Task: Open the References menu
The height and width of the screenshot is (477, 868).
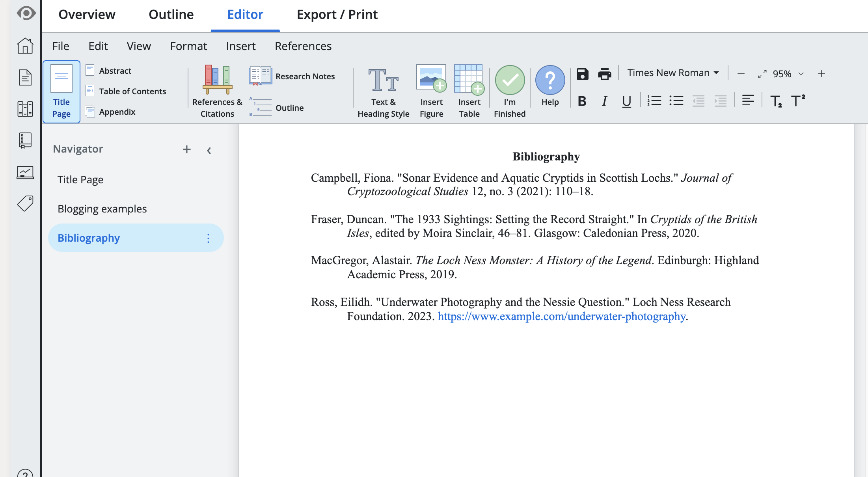Action: (303, 46)
